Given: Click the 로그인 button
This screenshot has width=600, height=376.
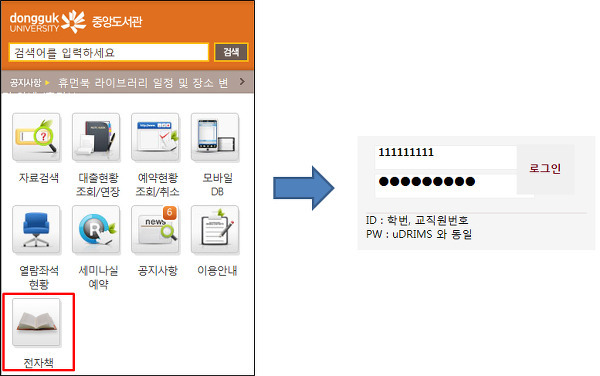Looking at the screenshot, I should (545, 169).
